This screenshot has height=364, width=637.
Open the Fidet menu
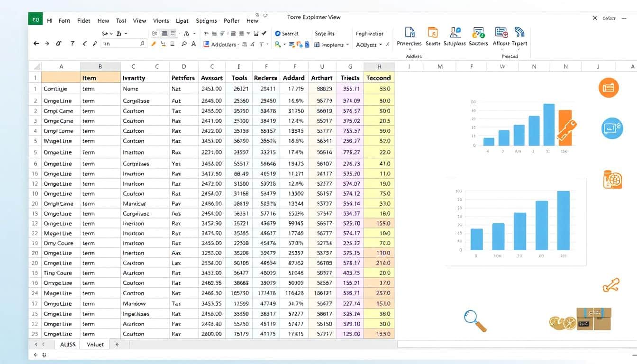point(84,21)
